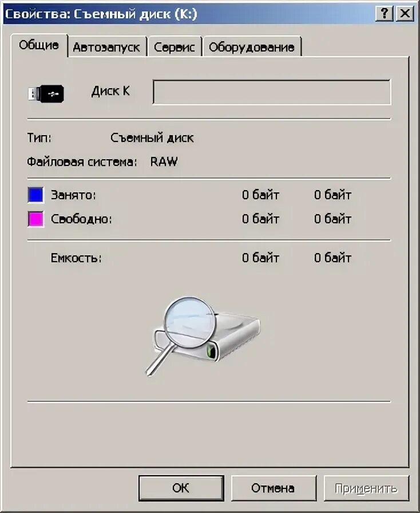Click the blue Занято color swatch

click(x=35, y=195)
